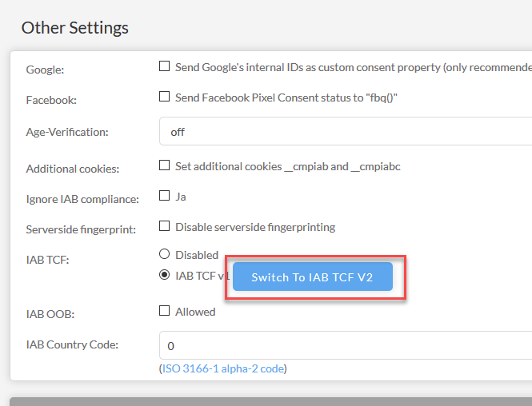Check Set additional cookies __cmpiab option
Viewport: 532px width, 406px height.
[x=164, y=165]
